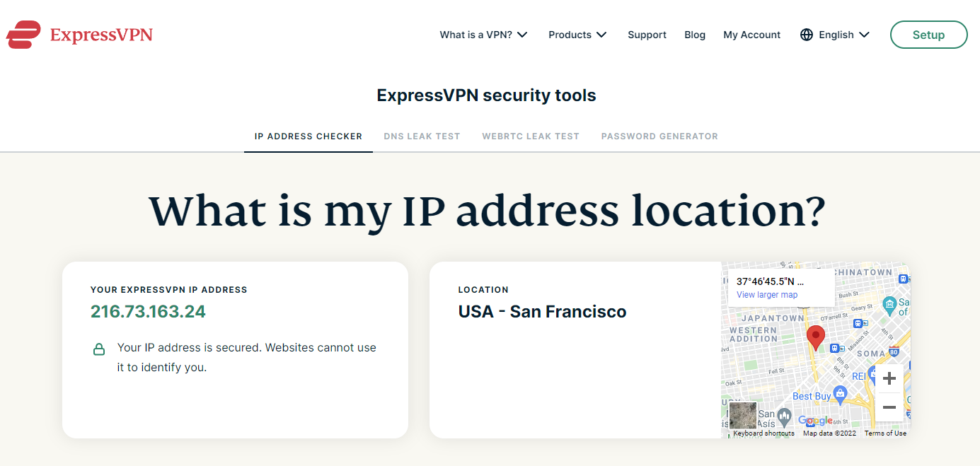Switch to the DNS Leak Test tab

click(x=422, y=136)
